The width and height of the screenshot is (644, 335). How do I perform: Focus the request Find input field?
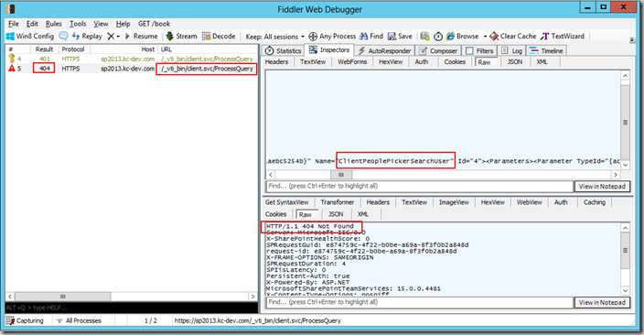[419, 186]
